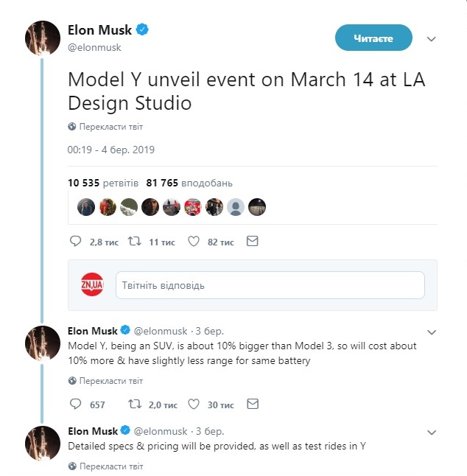Image resolution: width=467 pixels, height=476 pixels.
Task: Click Elon Musk's avatar on the main tweet
Action: pyautogui.click(x=42, y=38)
